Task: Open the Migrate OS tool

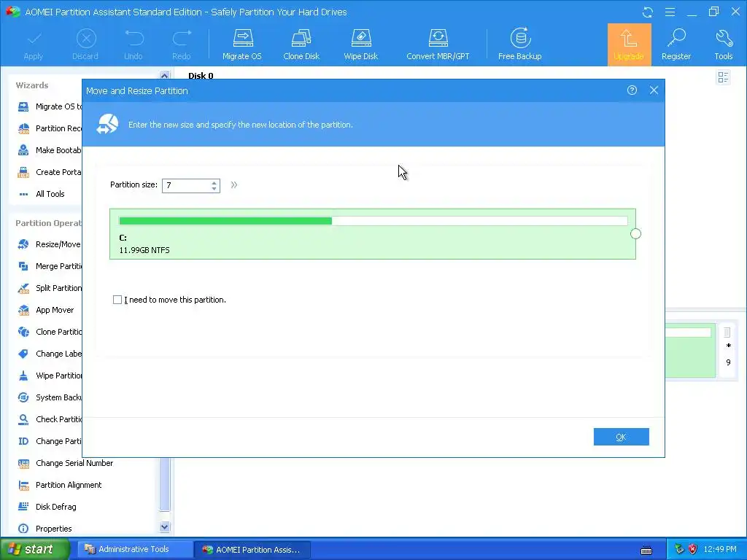Action: click(242, 45)
